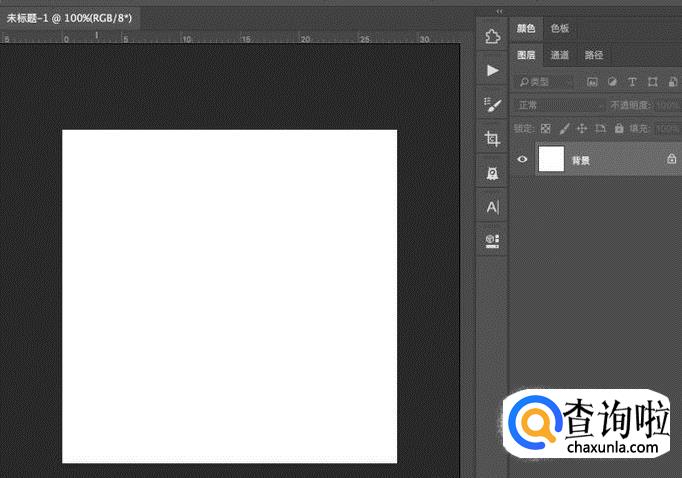This screenshot has width=682, height=478.
Task: Open the Character panel (A| icon)
Action: pos(492,207)
